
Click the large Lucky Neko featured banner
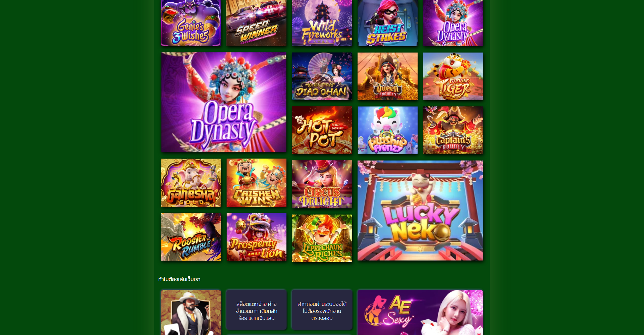tap(420, 210)
